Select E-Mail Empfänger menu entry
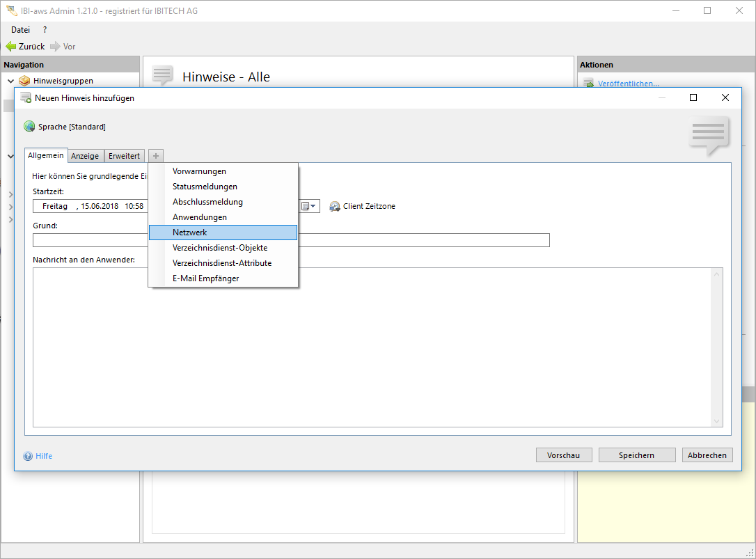This screenshot has width=756, height=559. [205, 278]
